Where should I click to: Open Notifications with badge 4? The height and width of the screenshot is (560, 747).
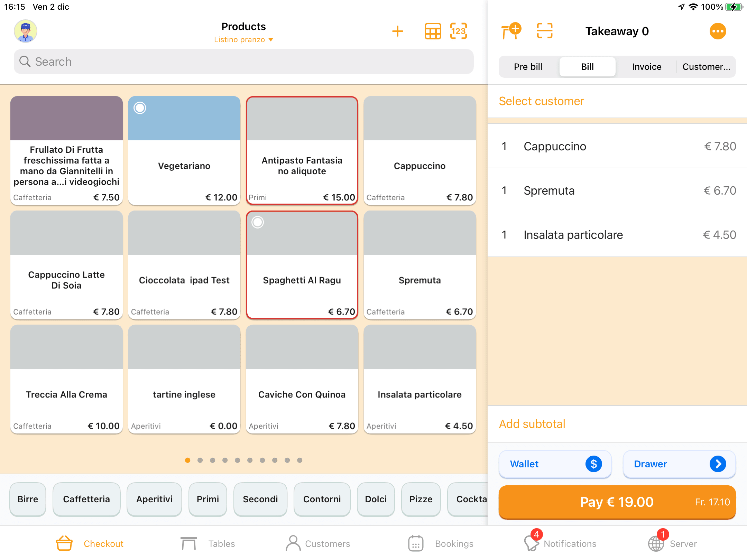click(x=560, y=543)
